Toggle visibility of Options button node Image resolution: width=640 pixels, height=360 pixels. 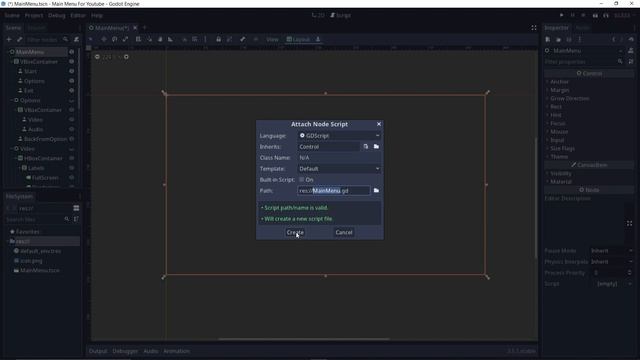[x=71, y=81]
